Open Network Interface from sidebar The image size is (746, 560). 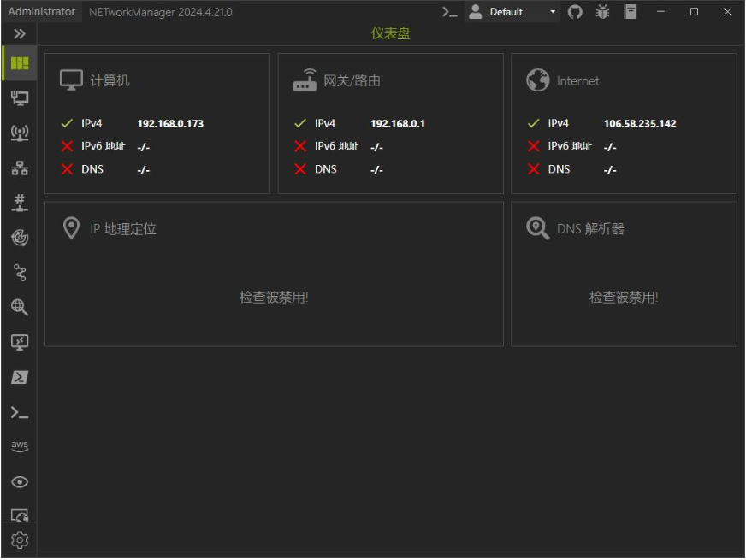20,98
